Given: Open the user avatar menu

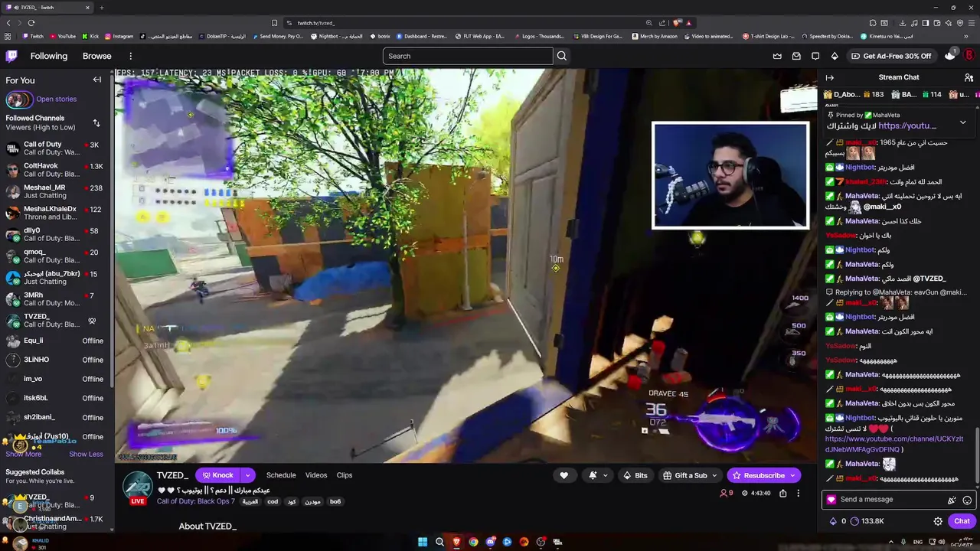Looking at the screenshot, I should point(969,56).
